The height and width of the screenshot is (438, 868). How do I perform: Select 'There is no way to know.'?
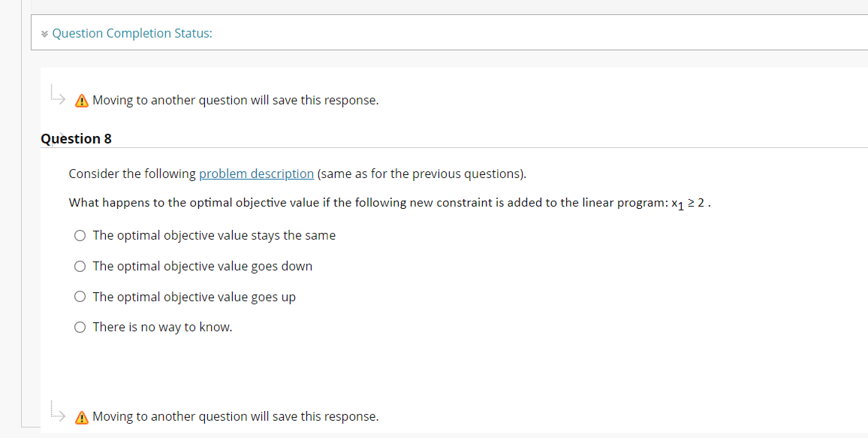pyautogui.click(x=80, y=327)
